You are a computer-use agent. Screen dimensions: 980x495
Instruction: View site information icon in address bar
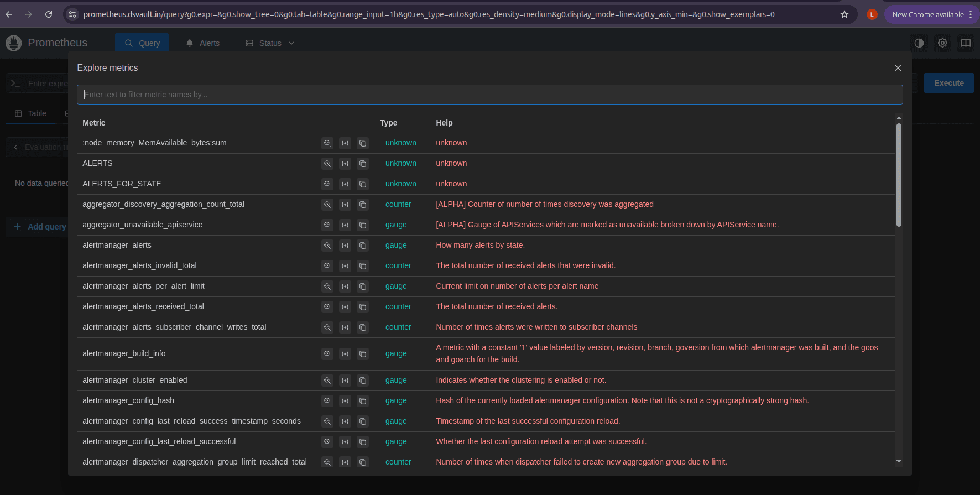(72, 14)
